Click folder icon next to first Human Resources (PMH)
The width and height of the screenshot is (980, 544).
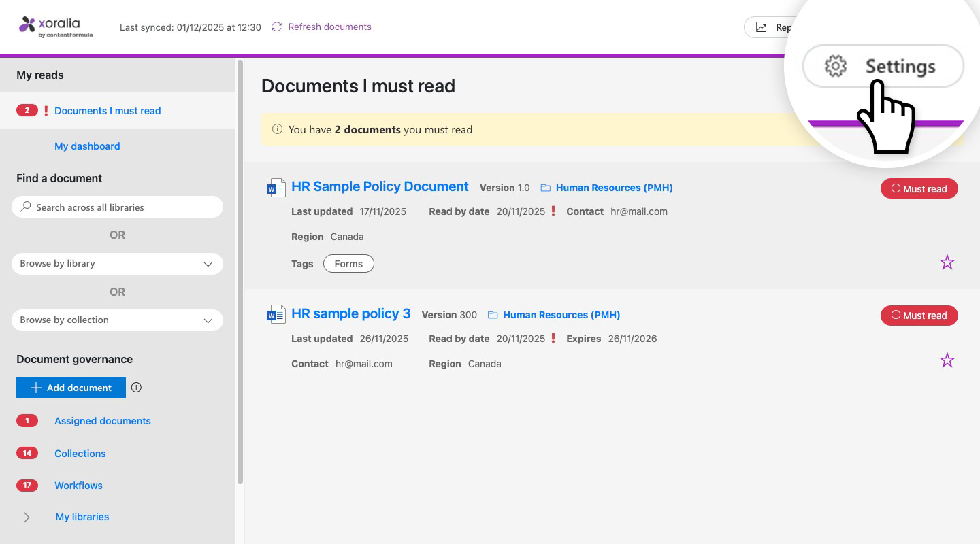[x=545, y=188]
